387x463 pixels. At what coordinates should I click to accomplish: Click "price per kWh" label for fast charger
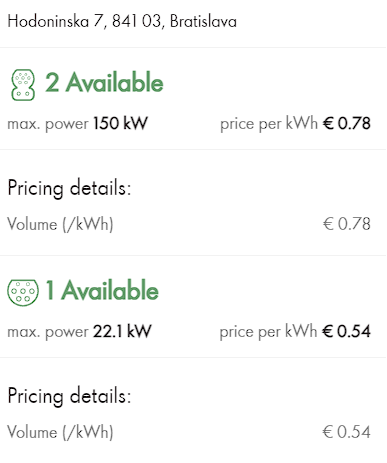click(x=269, y=124)
